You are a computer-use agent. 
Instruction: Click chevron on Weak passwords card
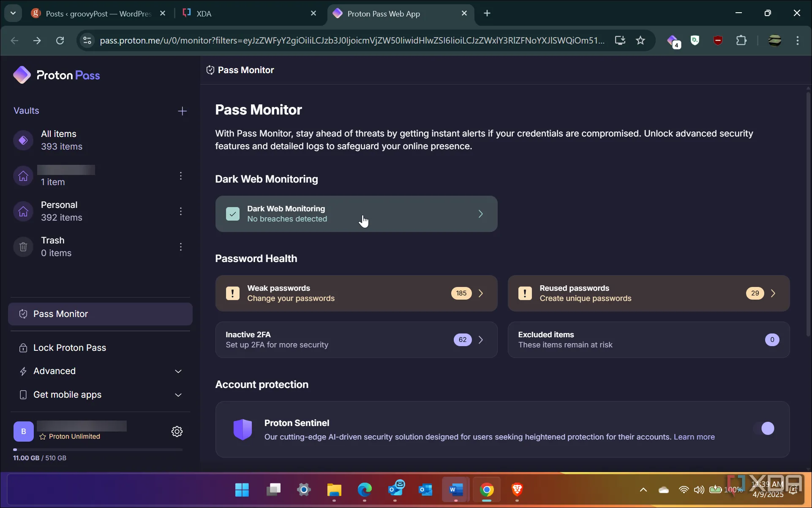point(480,293)
